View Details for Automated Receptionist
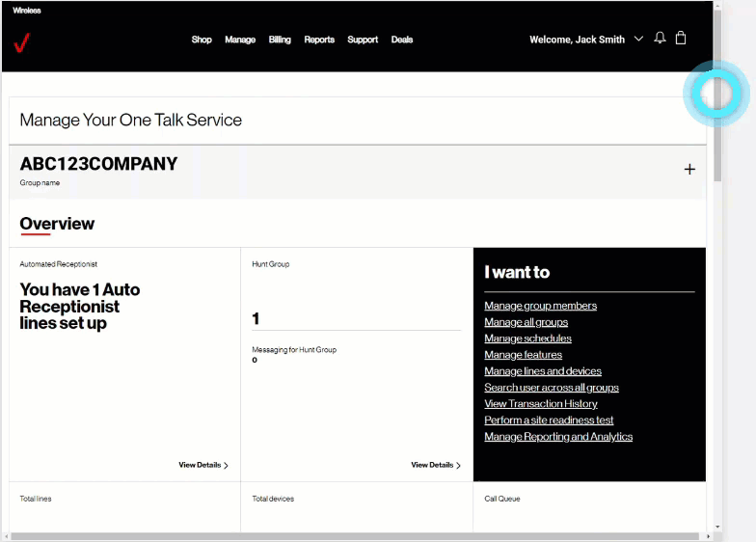 (x=202, y=465)
